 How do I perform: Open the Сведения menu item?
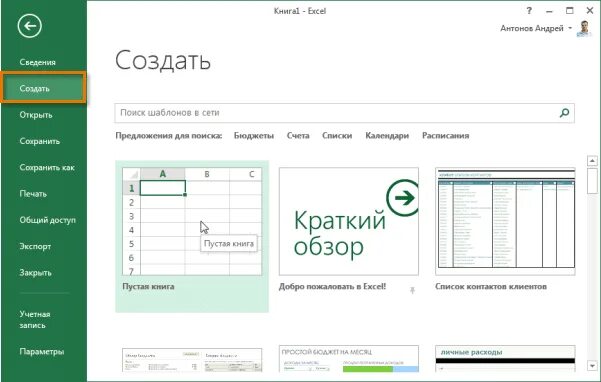coord(38,62)
